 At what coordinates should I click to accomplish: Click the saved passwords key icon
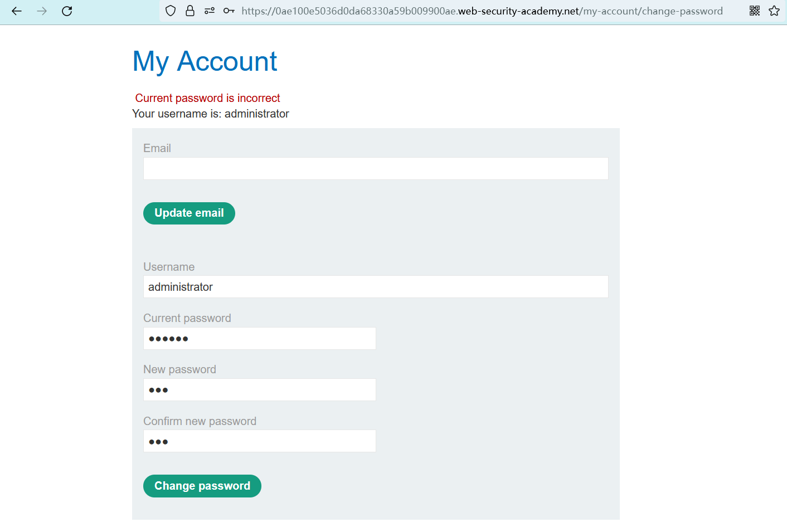pyautogui.click(x=229, y=11)
